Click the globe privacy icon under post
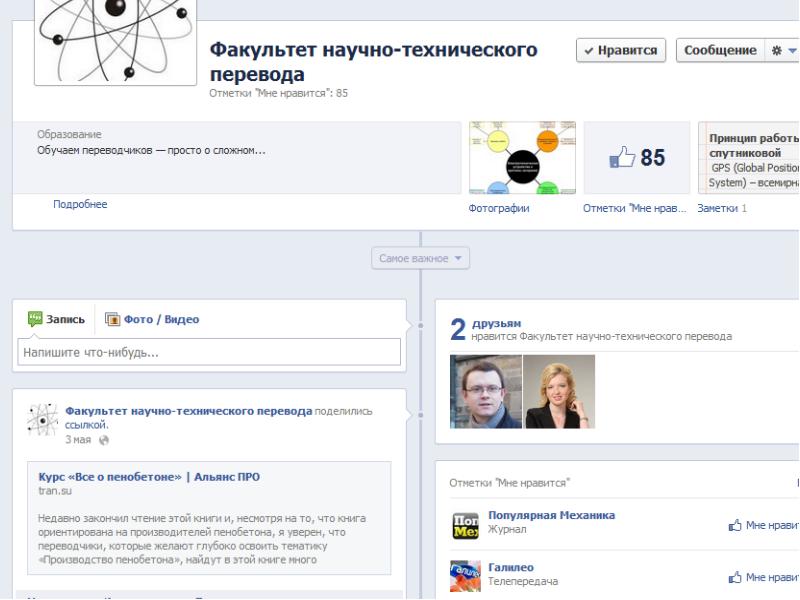The image size is (800, 600). [104, 440]
